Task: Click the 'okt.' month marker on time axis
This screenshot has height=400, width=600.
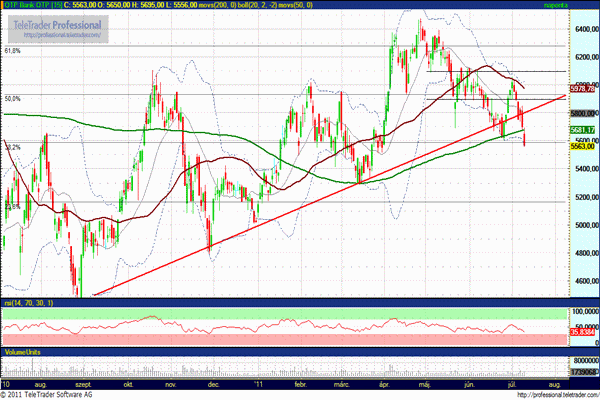Action: tap(128, 382)
